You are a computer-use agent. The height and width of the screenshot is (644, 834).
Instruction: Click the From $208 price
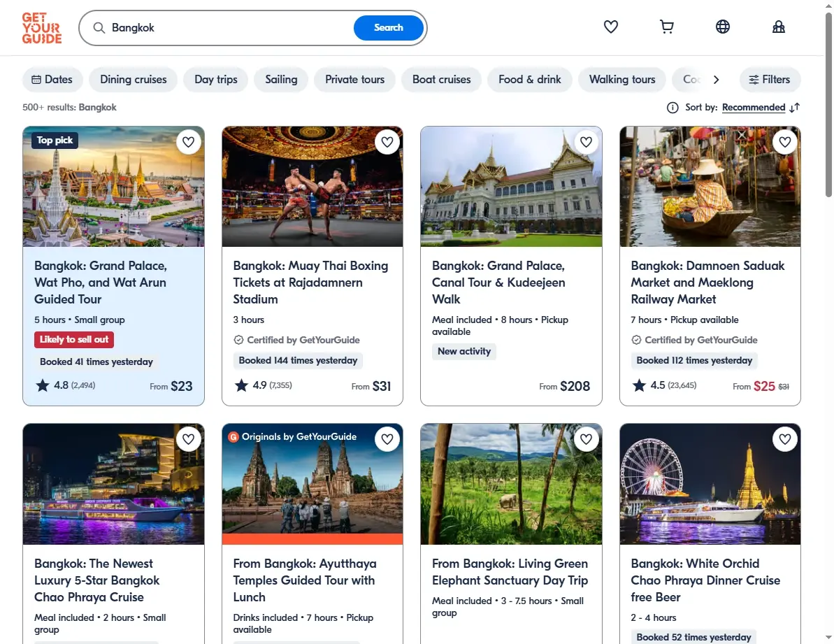click(x=564, y=386)
